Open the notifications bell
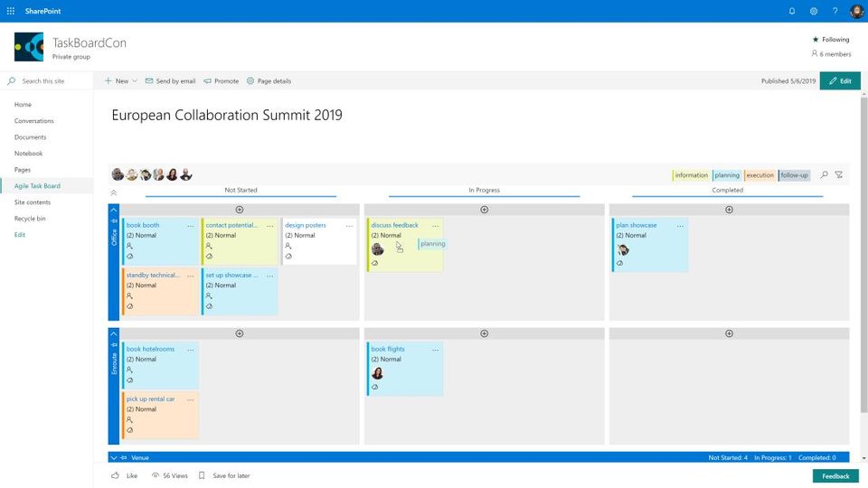This screenshot has width=868, height=488. pos(792,11)
